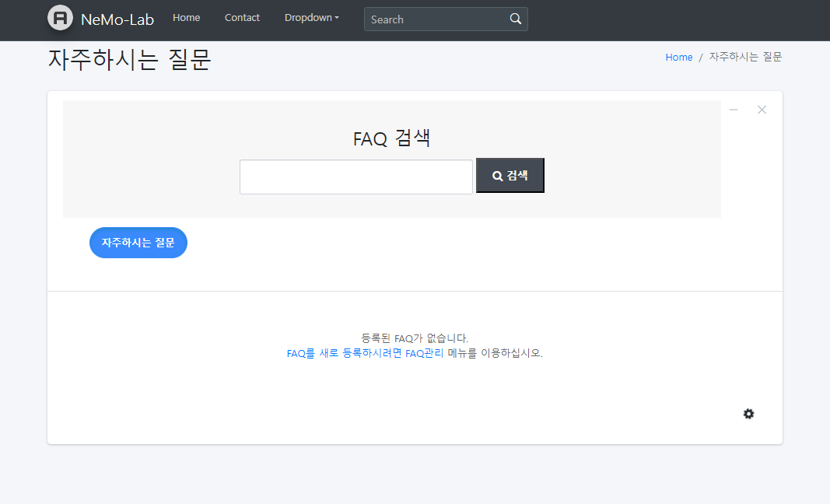
Task: Click the magnifier icon in navbar search
Action: (516, 19)
